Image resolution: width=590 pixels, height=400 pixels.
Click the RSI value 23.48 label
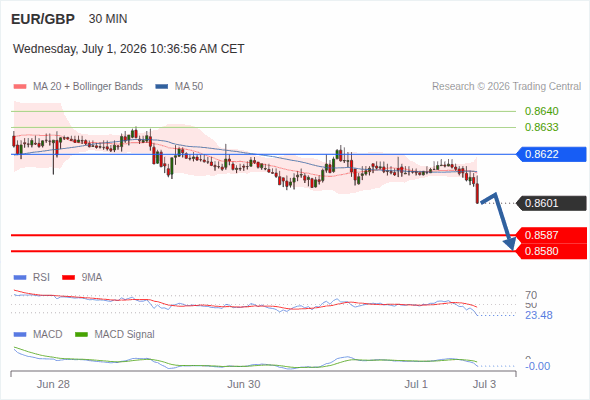click(539, 315)
